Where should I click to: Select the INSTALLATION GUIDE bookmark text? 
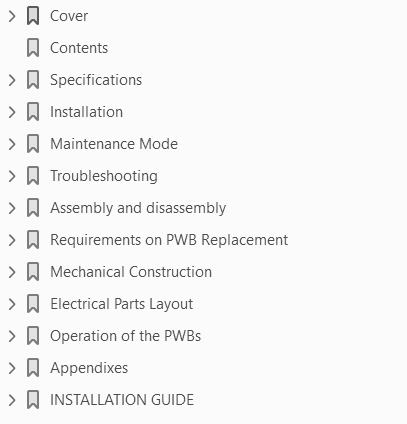[122, 400]
